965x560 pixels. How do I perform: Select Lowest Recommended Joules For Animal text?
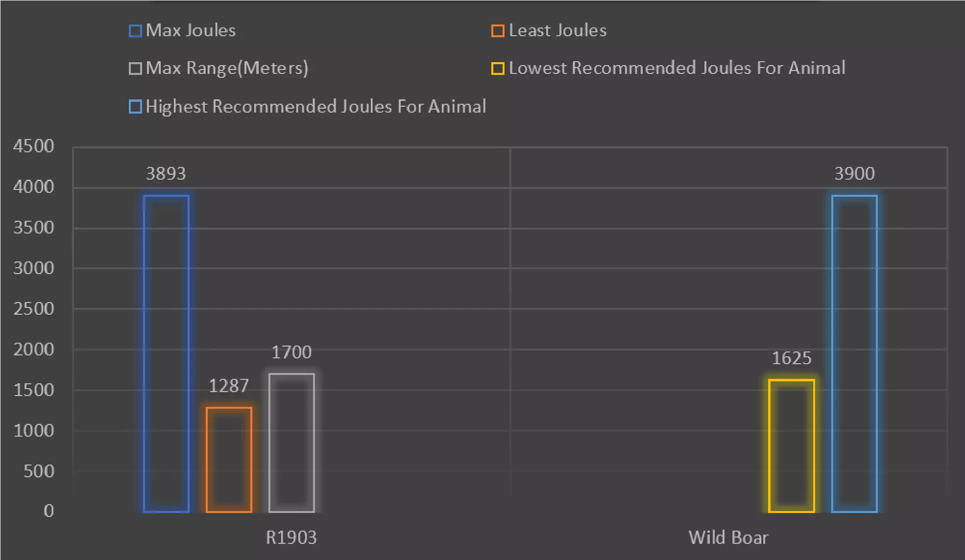677,68
